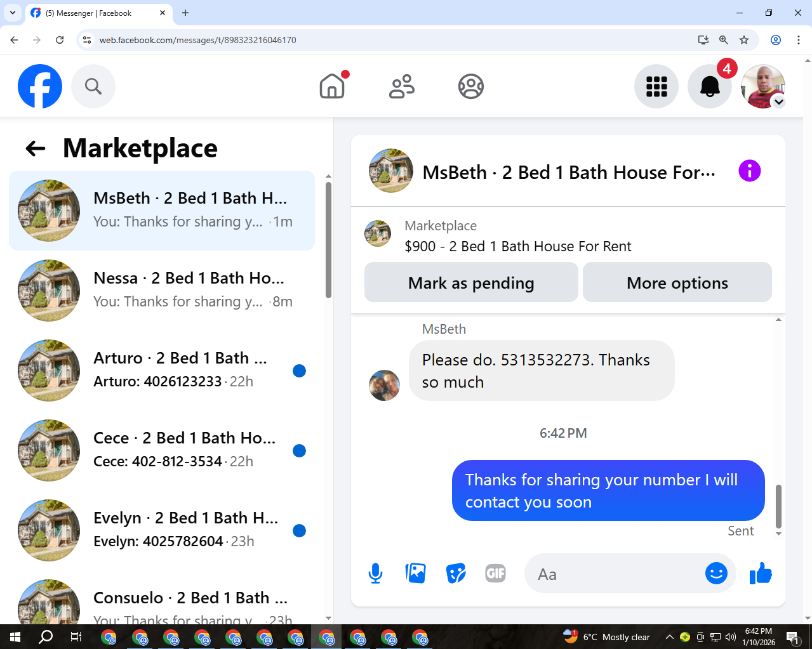Image resolution: width=812 pixels, height=649 pixels.
Task: Open the browser zoom magnifier icon
Action: point(723,40)
